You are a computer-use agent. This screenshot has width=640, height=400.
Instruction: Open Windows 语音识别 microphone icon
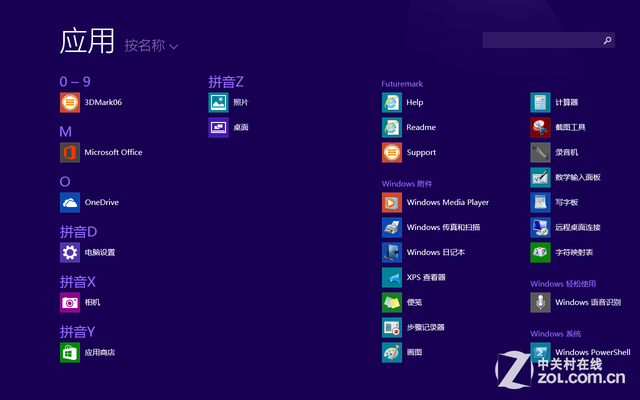(540, 302)
